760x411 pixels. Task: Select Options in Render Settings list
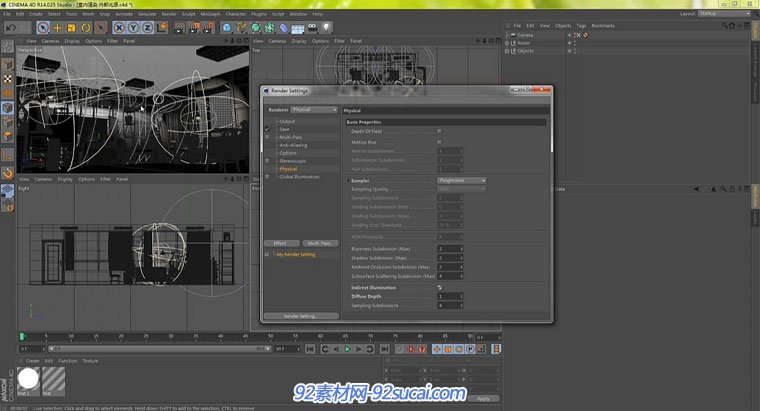[x=288, y=153]
